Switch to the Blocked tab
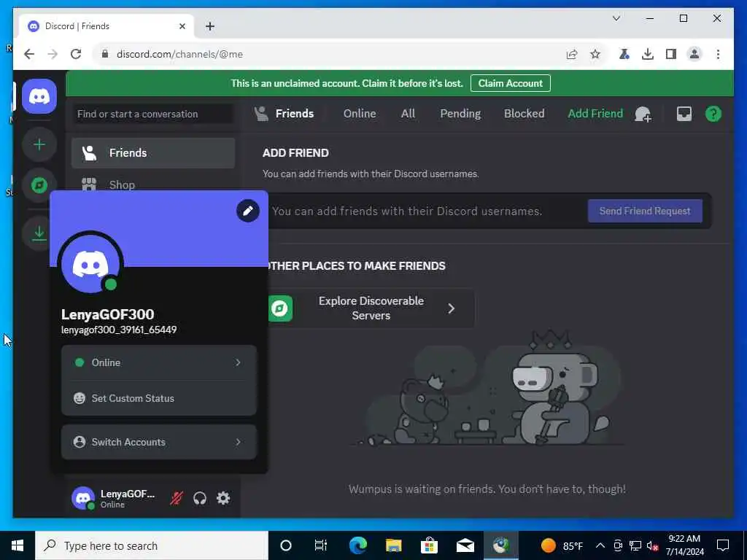This screenshot has width=747, height=560. pos(524,114)
